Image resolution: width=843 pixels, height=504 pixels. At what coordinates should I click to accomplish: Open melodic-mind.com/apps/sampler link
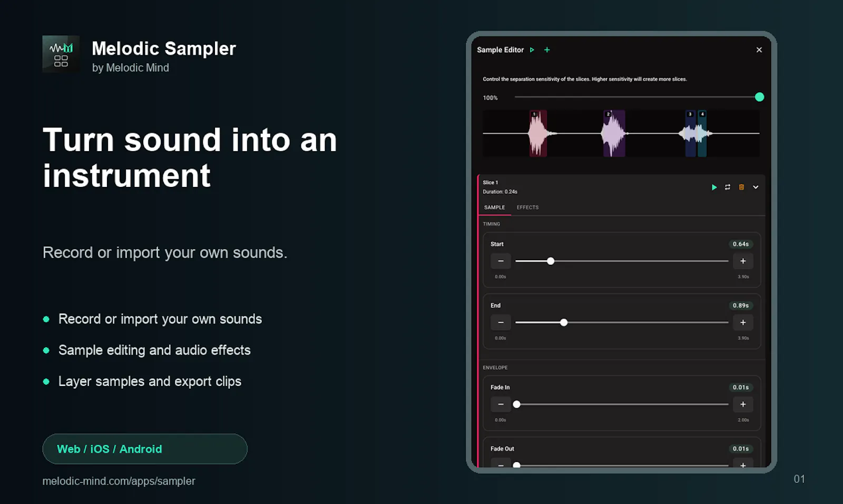click(x=119, y=481)
